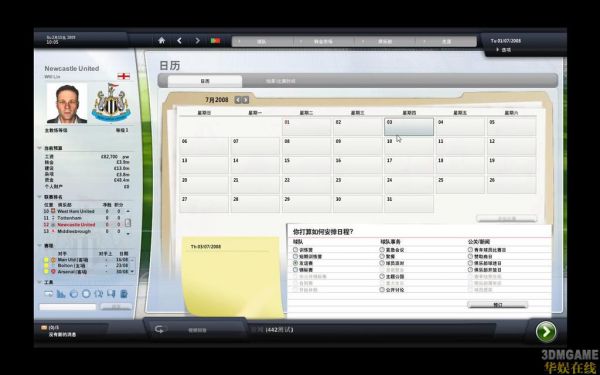Navigate forward with the right arrow
600x375 pixels.
point(197,40)
